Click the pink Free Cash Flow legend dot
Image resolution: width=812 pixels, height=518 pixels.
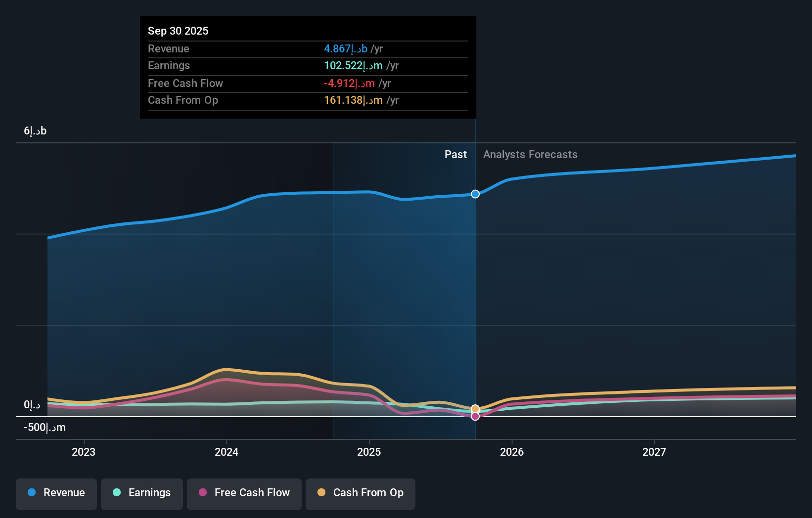tap(202, 493)
